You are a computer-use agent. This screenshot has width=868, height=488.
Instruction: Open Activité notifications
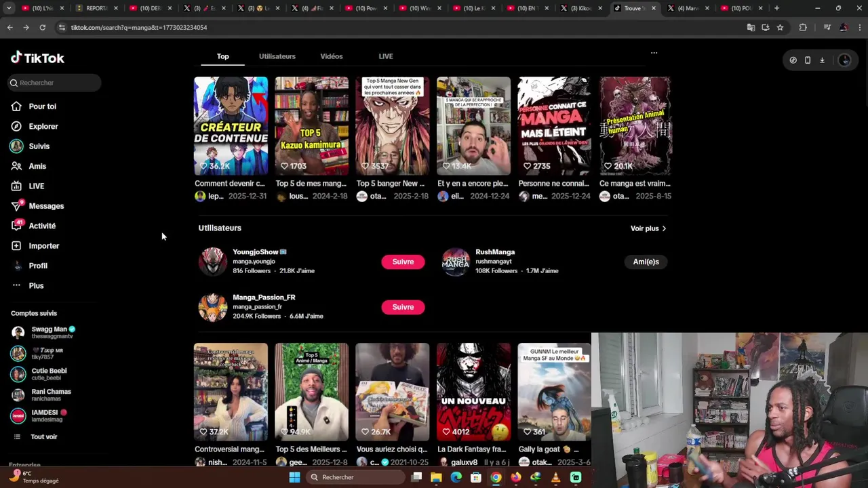click(x=42, y=226)
